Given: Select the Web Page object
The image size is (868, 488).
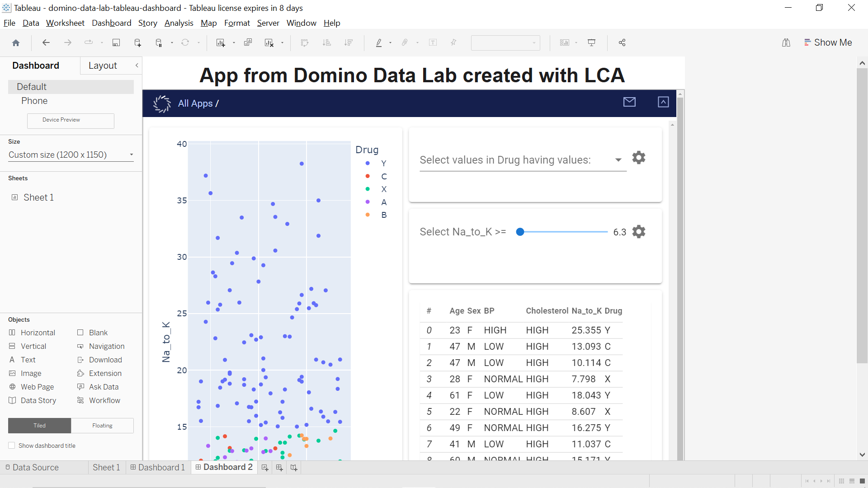Looking at the screenshot, I should (32, 387).
